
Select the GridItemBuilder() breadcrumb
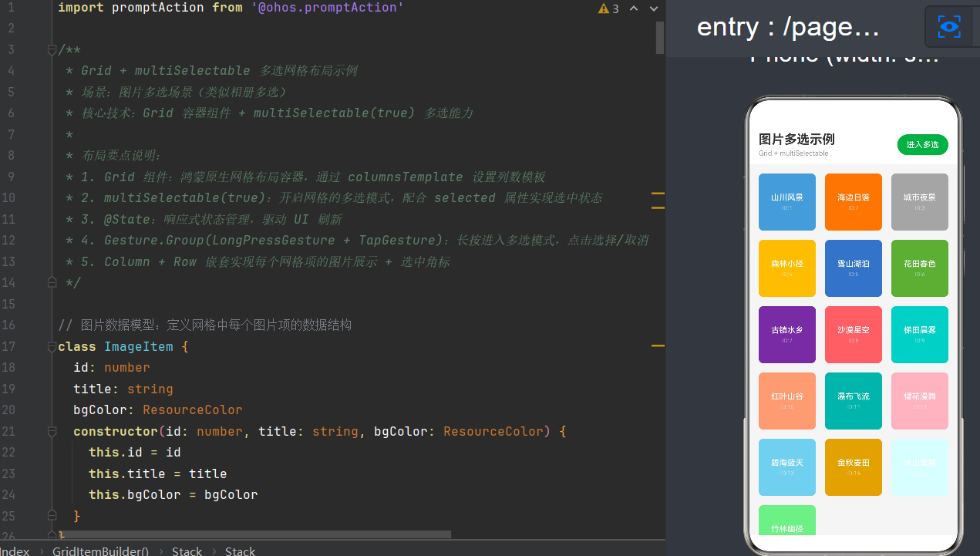click(100, 551)
